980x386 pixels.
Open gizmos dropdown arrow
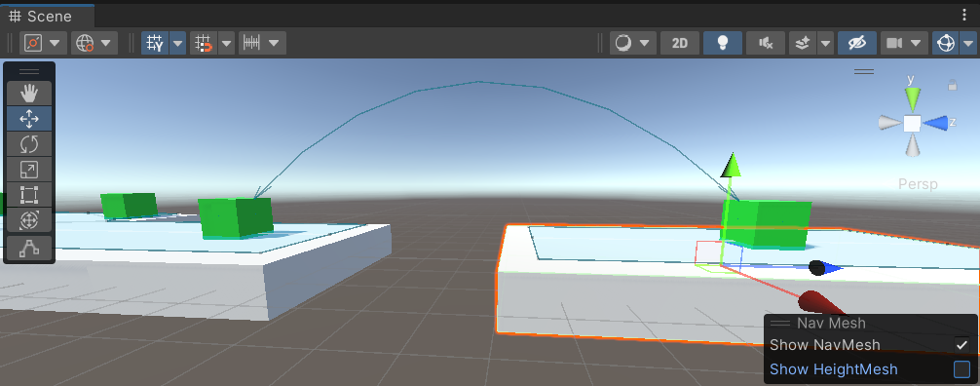968,43
